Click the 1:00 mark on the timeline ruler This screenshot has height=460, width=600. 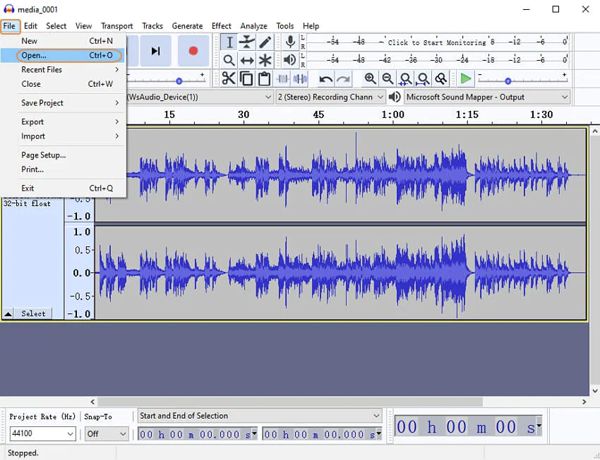[x=393, y=114]
